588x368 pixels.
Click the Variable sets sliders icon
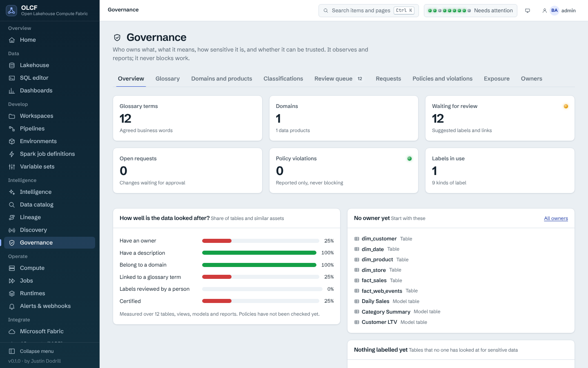[12, 167]
